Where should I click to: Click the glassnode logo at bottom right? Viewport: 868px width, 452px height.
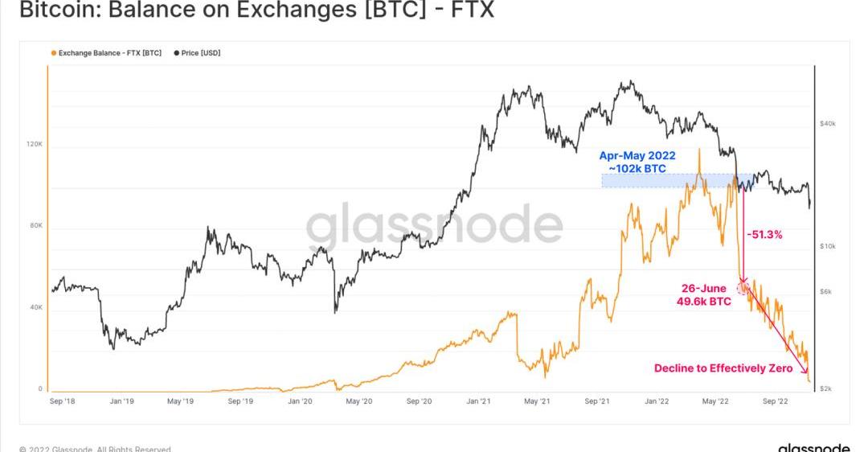point(813,447)
